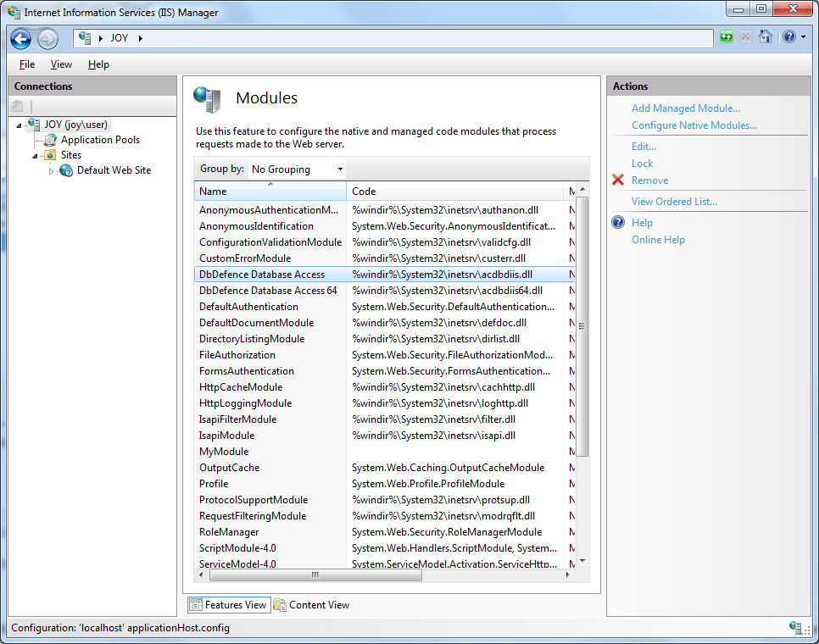The width and height of the screenshot is (819, 644).
Task: Click Add Managed Module link
Action: pos(685,108)
